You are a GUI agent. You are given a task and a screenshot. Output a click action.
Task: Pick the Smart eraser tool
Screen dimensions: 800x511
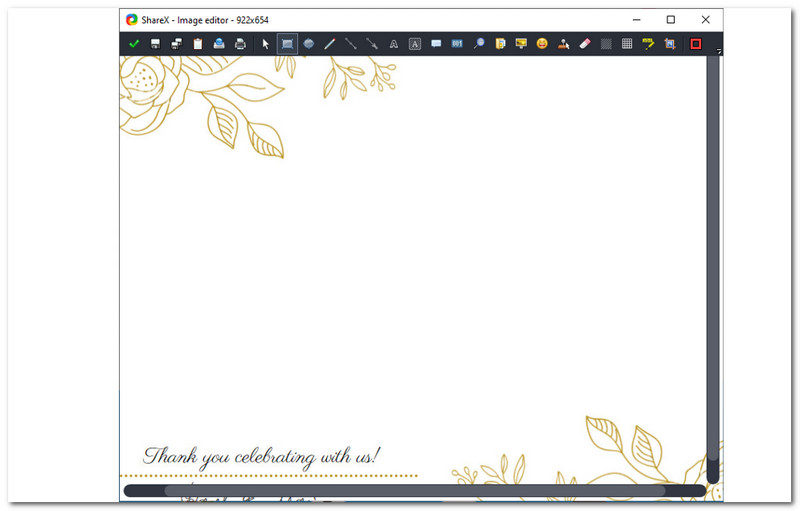[585, 44]
